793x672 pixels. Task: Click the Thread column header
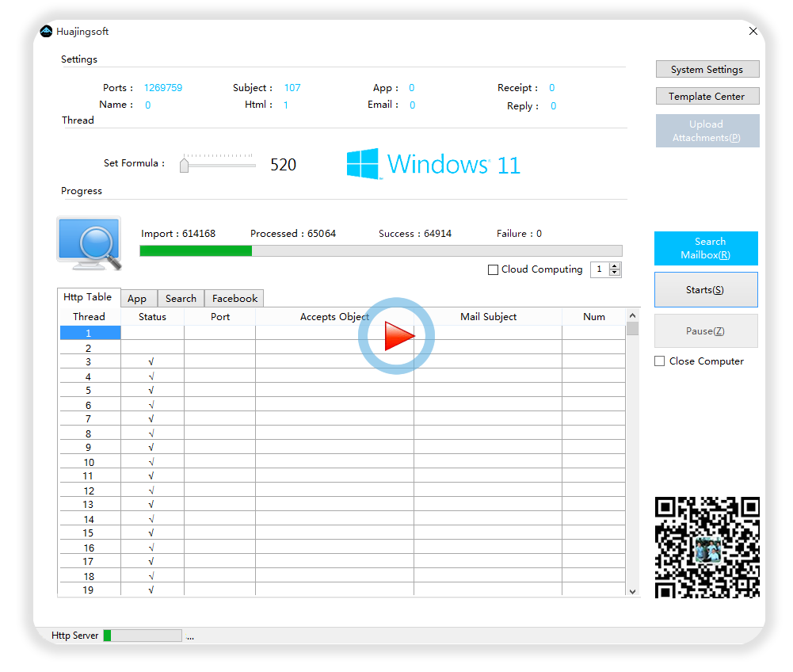point(89,317)
